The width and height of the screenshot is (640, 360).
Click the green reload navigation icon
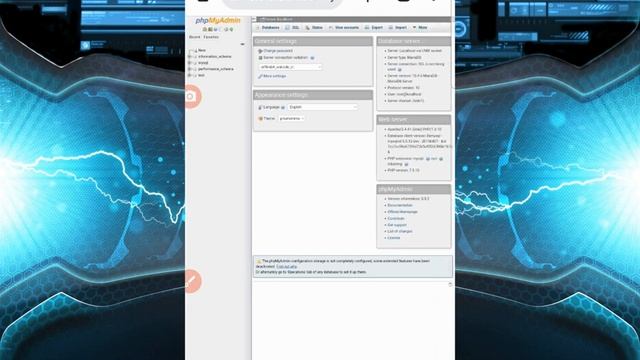(231, 29)
